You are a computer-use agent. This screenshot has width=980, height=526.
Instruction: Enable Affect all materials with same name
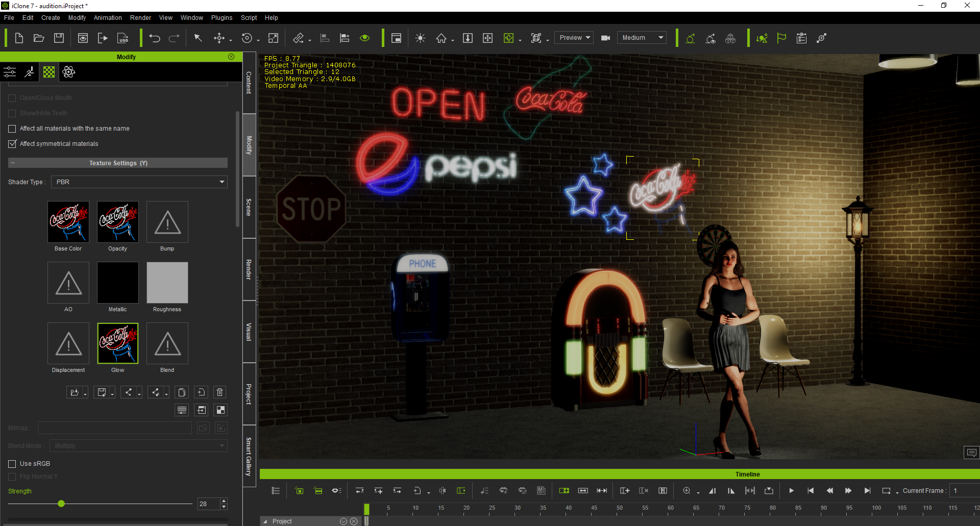pyautogui.click(x=12, y=129)
